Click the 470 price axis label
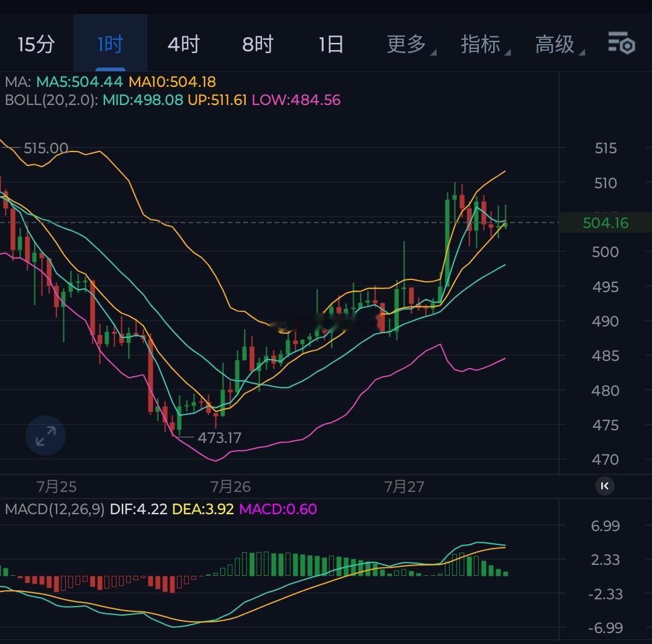The image size is (652, 644). click(605, 460)
